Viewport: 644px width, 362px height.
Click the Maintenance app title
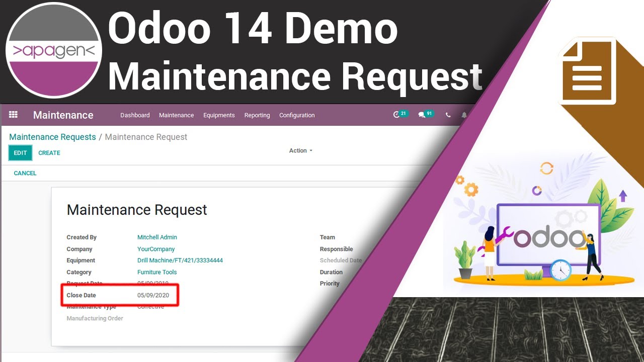coord(63,115)
